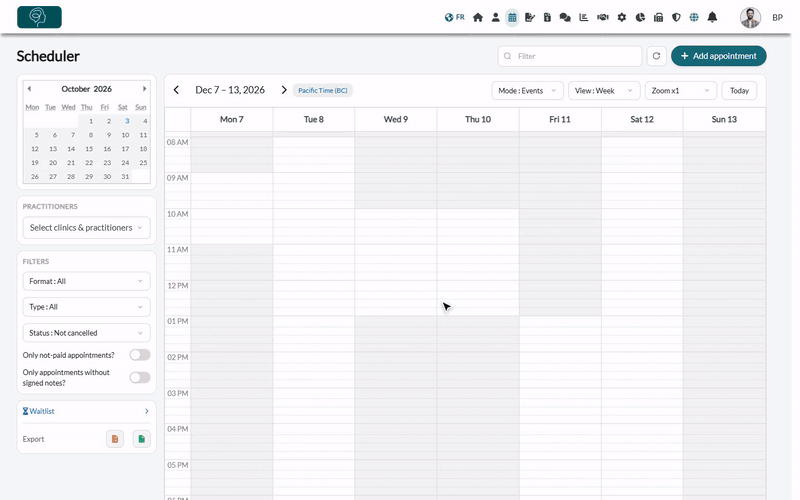Export using the green spreadsheet icon
800x500 pixels.
pos(141,439)
